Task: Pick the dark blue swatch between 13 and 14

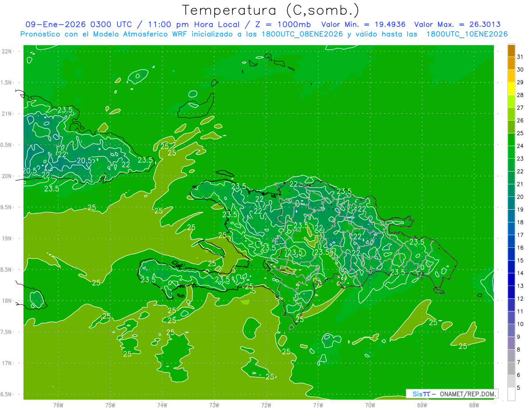Action: click(x=511, y=280)
